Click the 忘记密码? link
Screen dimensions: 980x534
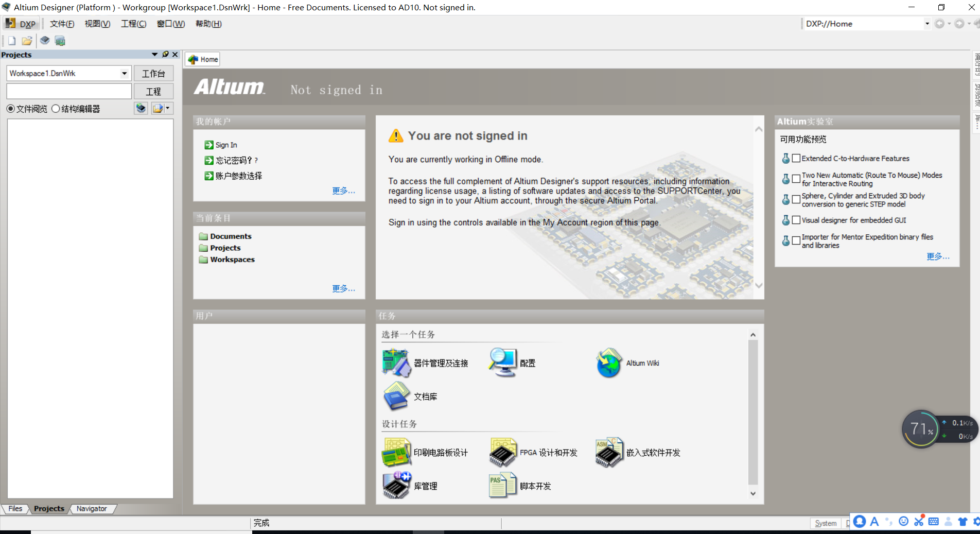pyautogui.click(x=237, y=161)
